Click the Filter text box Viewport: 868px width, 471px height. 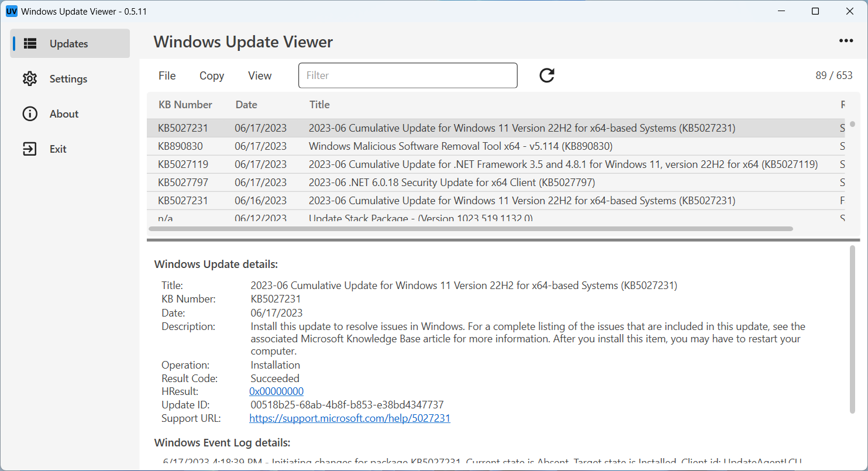pos(408,75)
